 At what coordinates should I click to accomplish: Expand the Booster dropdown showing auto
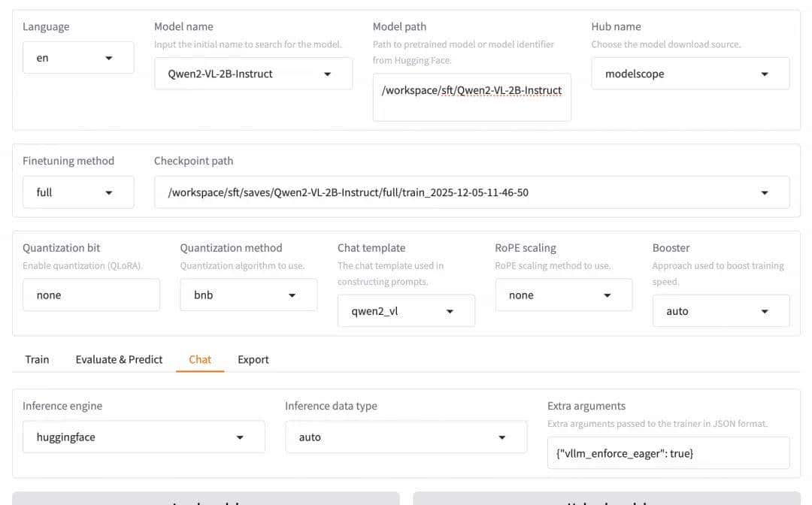pos(720,311)
